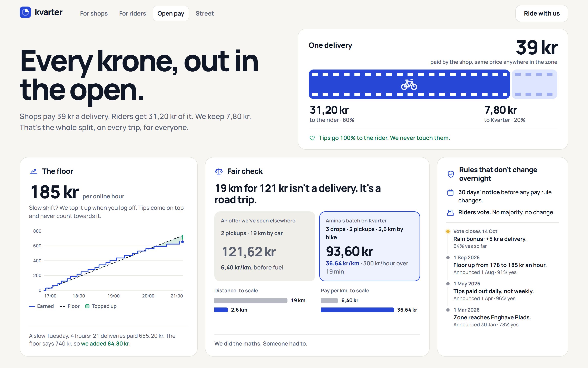
Task: Click the blue 36,64 kr pay bar
Action: pos(357,310)
